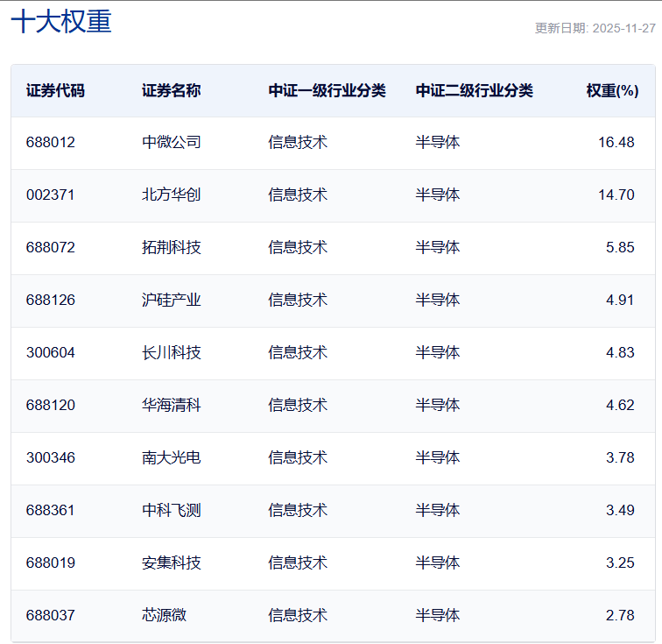Viewport: 662px width, 644px height.
Task: Select the 沪硅产业 row name
Action: tap(171, 300)
